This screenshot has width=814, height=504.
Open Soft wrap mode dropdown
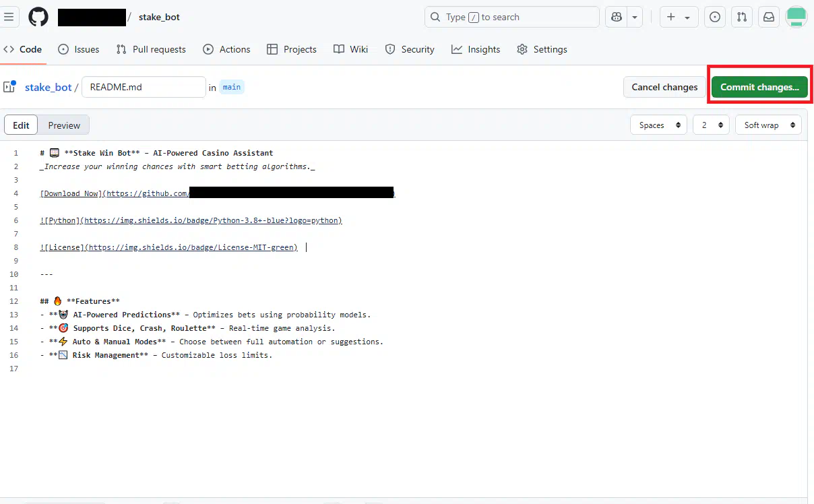[768, 125]
